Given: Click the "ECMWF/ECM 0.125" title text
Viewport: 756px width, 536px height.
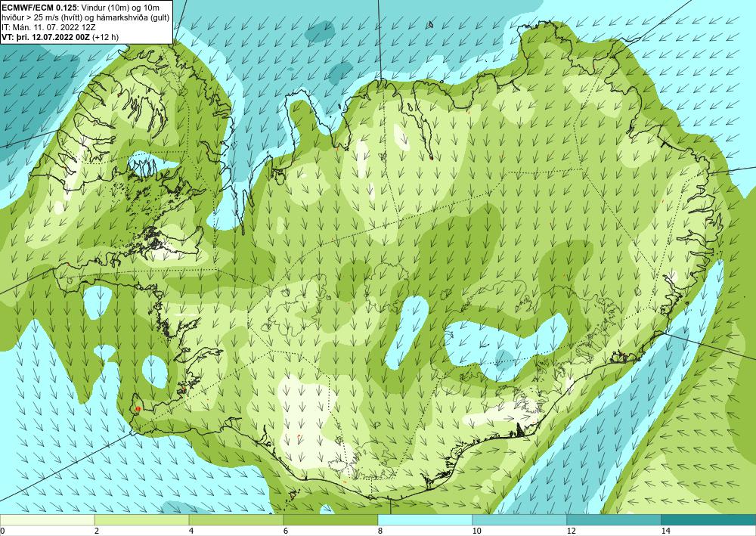Looking at the screenshot, I should click(x=39, y=7).
